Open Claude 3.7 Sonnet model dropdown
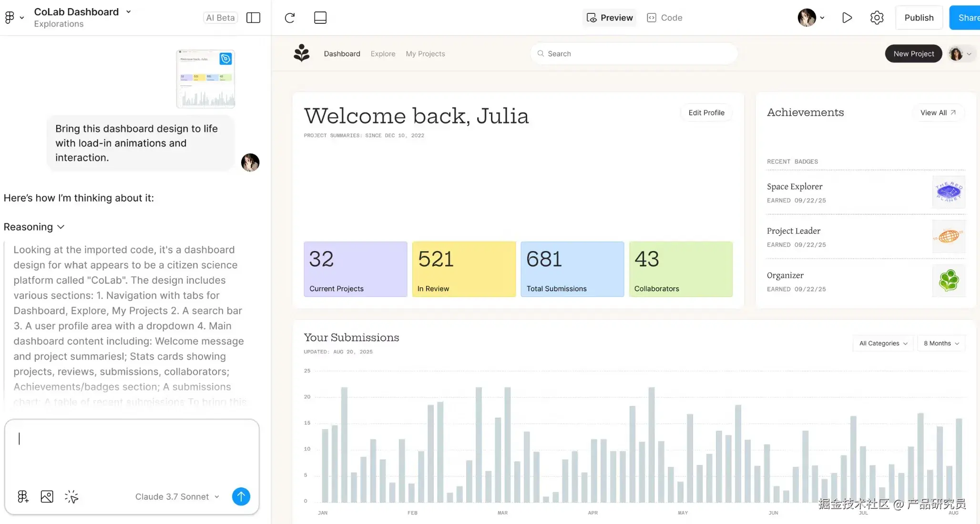 [x=177, y=497]
